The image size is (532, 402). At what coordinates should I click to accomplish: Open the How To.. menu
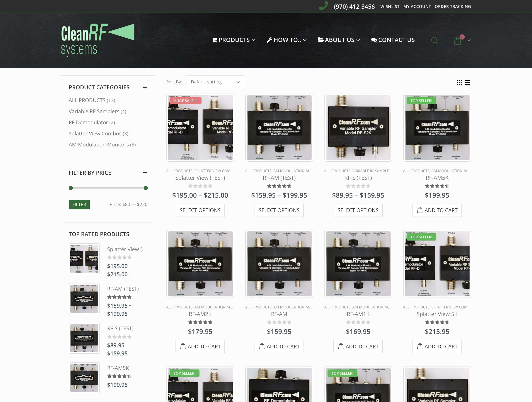coord(287,40)
